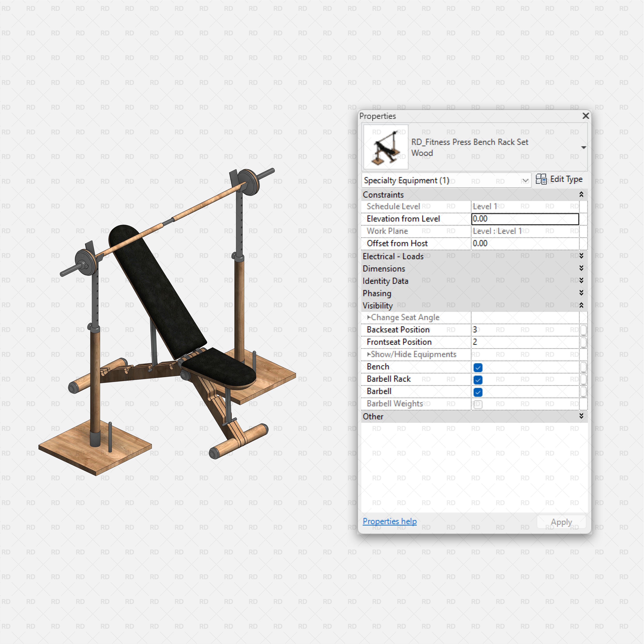Close the Properties palette

point(586,116)
